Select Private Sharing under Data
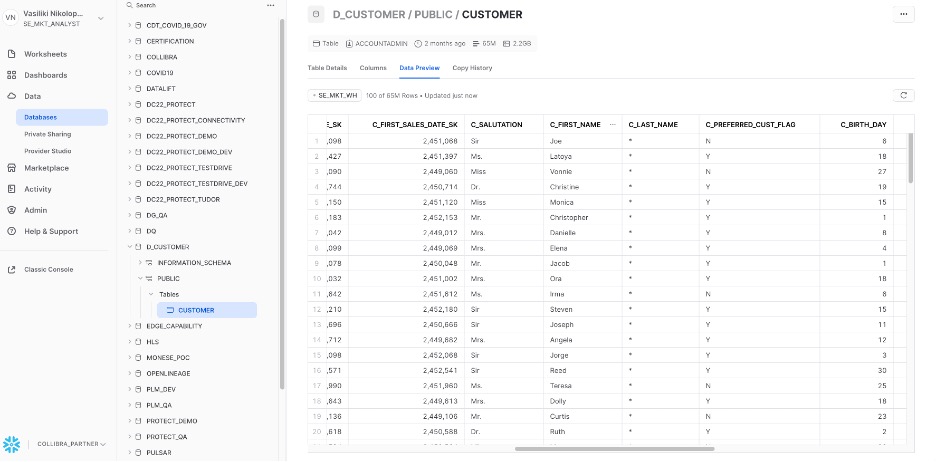The width and height of the screenshot is (936, 462). [x=48, y=133]
